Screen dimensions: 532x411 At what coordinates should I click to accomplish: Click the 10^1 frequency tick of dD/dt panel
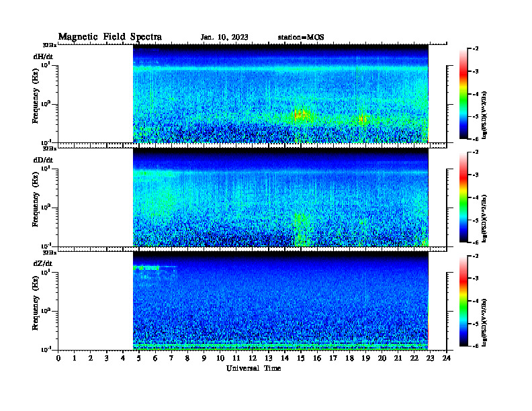point(46,168)
